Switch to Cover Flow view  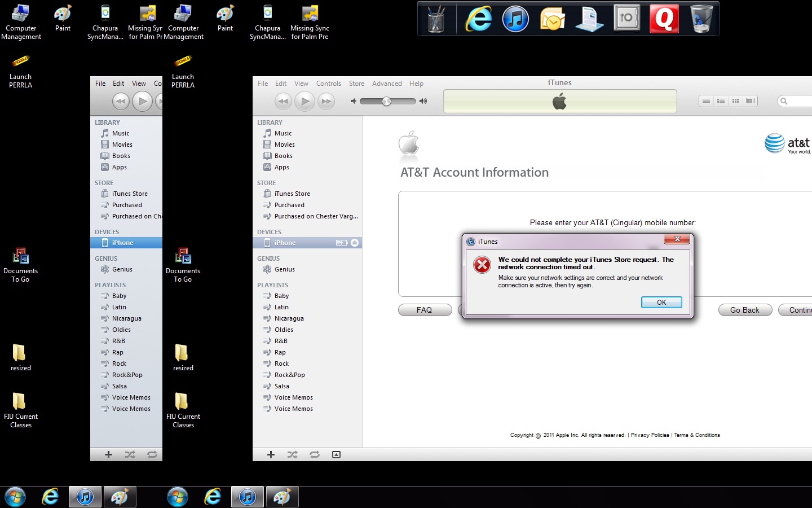click(750, 101)
